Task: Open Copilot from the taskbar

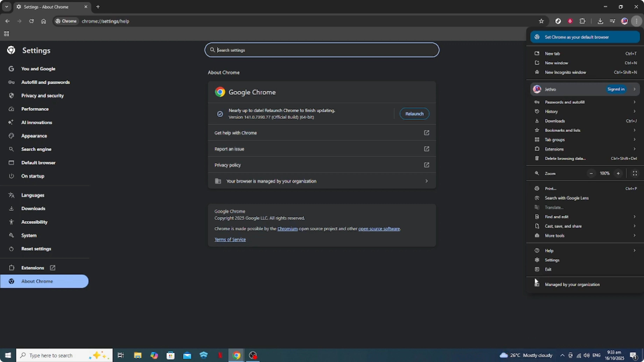Action: [154, 355]
